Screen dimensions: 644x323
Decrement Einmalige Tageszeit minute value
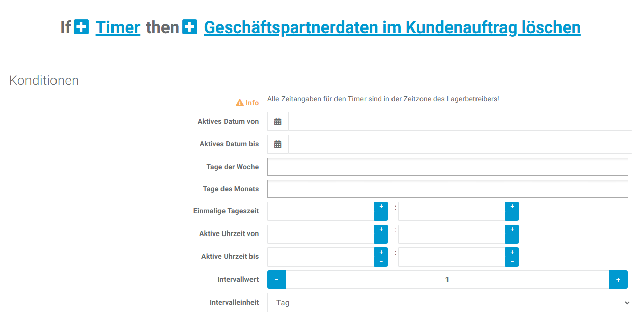[512, 216]
